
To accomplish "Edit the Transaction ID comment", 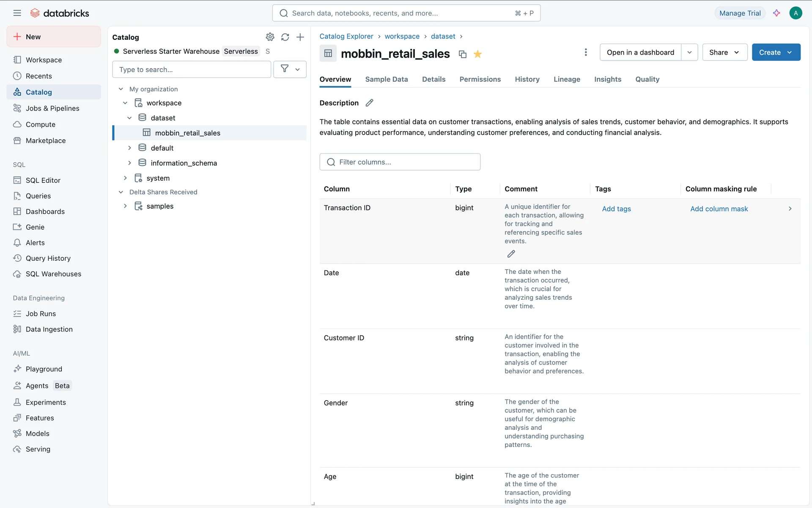I will (511, 254).
